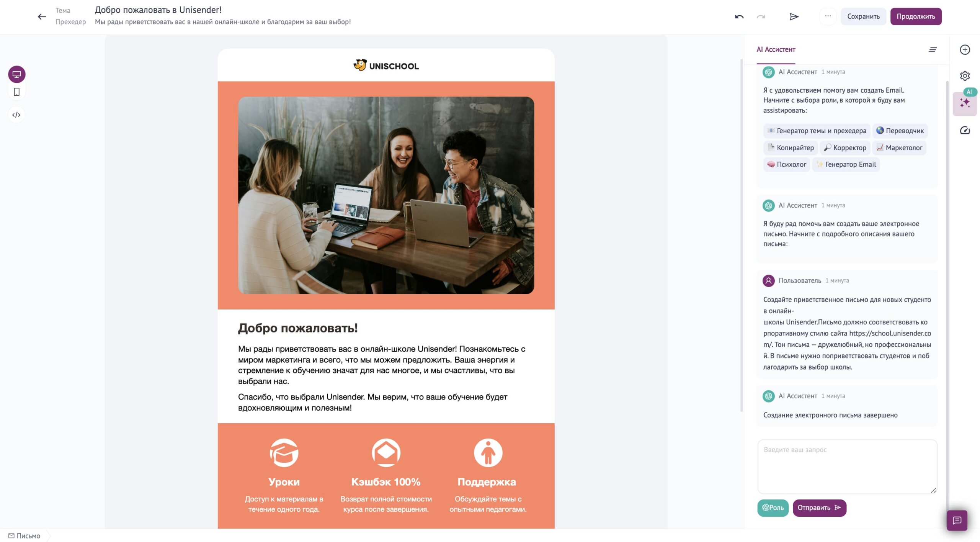Select text Возврат полной стоимости курса
Image resolution: width=980 pixels, height=542 pixels.
pos(386,504)
